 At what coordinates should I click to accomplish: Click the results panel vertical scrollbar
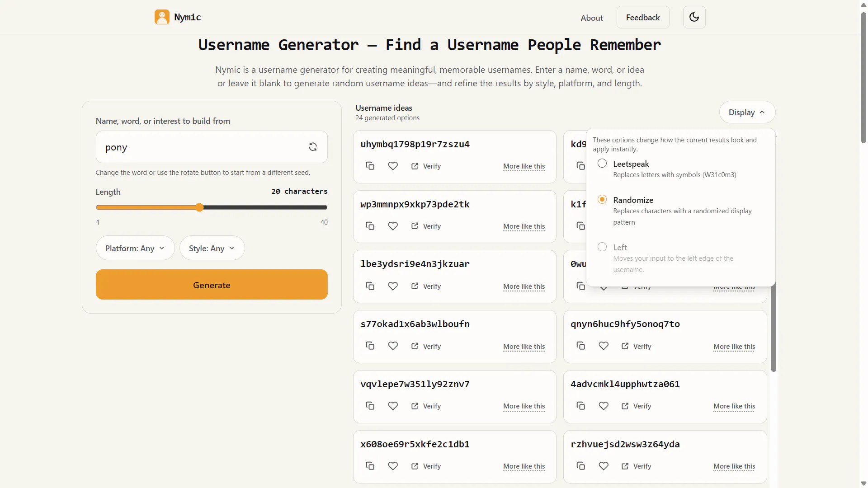click(774, 253)
